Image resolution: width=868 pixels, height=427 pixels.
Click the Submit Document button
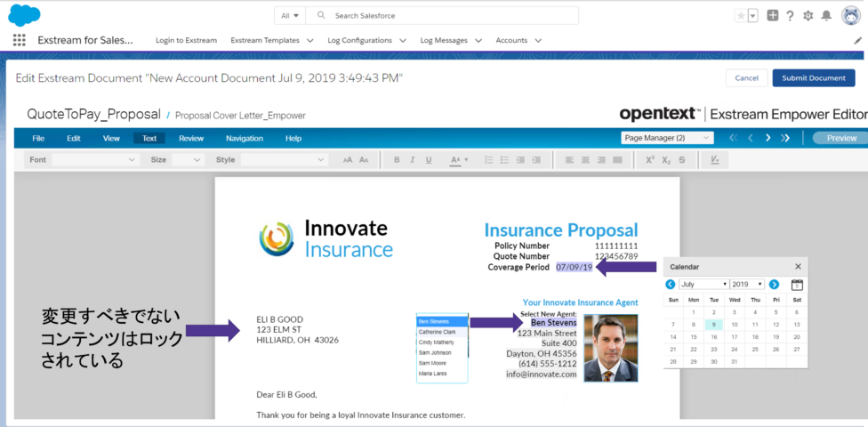814,78
